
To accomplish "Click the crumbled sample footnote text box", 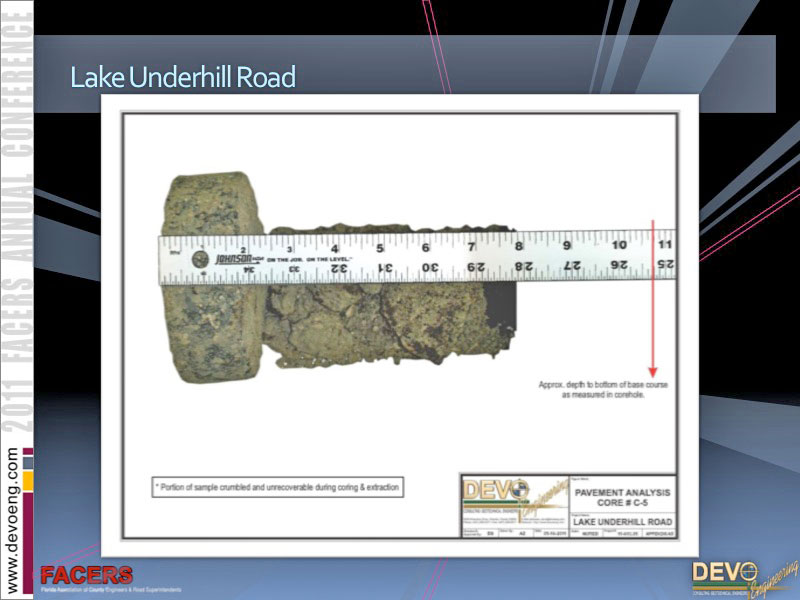I will pyautogui.click(x=277, y=488).
